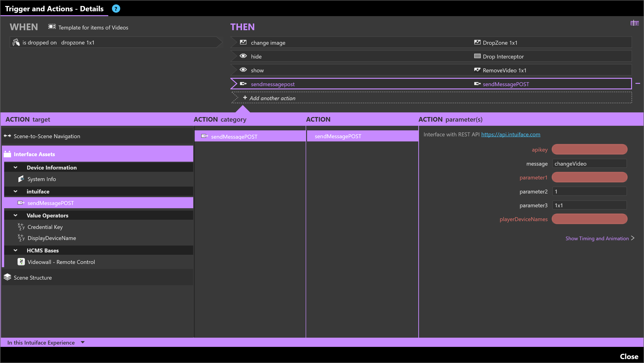Screen dimensions: 644x363
Task: Click the DropZone 1x1 target label
Action: [500, 43]
